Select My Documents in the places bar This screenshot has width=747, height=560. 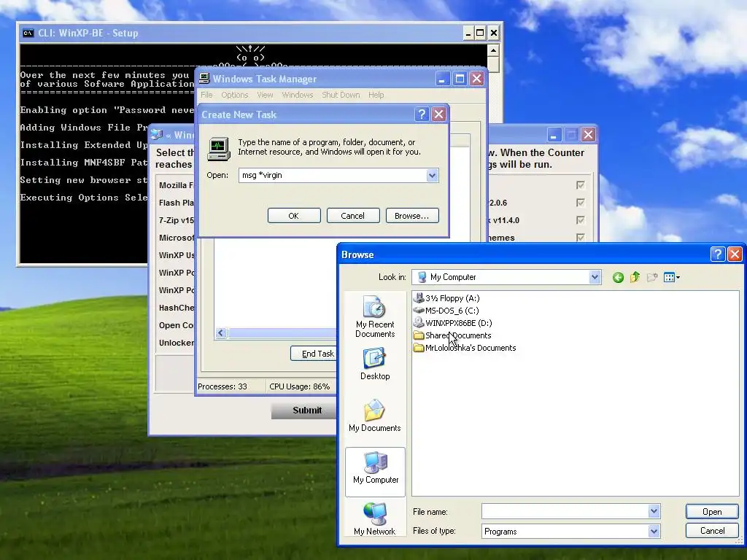375,416
